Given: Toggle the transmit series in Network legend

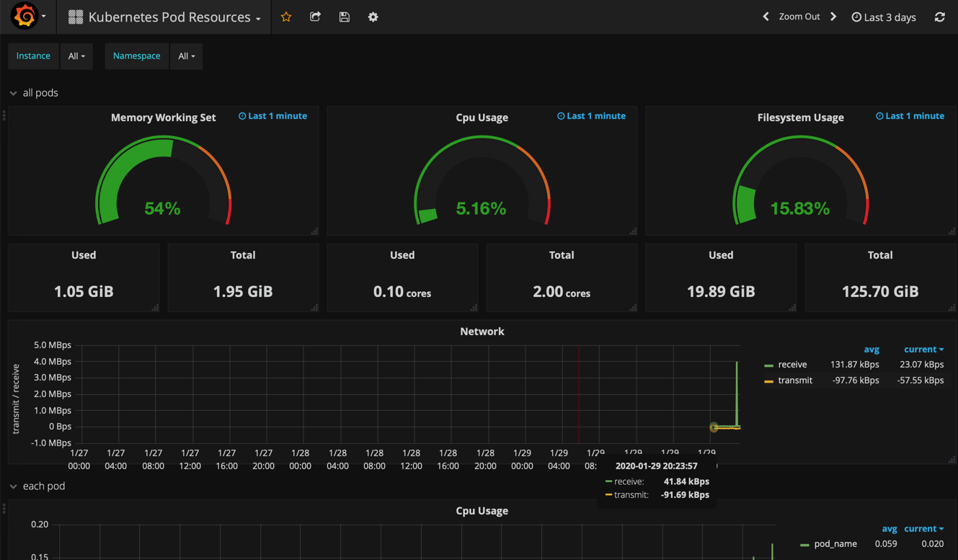Looking at the screenshot, I should (795, 381).
